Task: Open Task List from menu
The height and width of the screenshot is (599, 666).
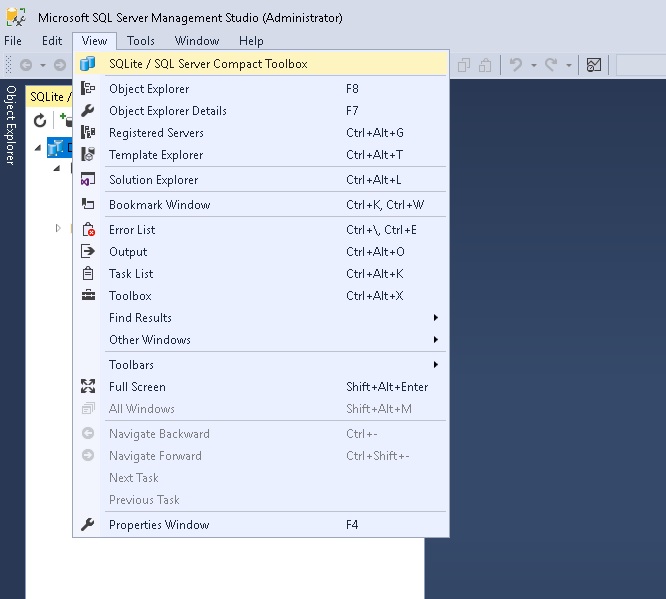Action: point(261,274)
